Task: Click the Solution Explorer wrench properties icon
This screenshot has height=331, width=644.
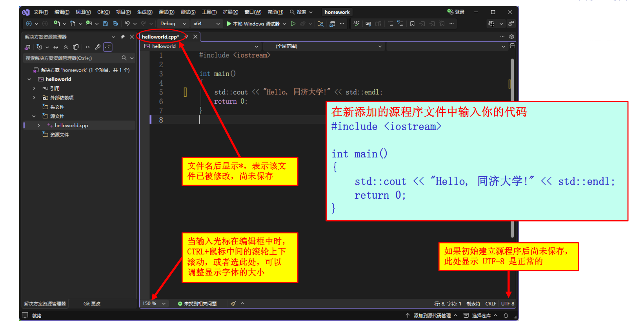Action: [98, 47]
